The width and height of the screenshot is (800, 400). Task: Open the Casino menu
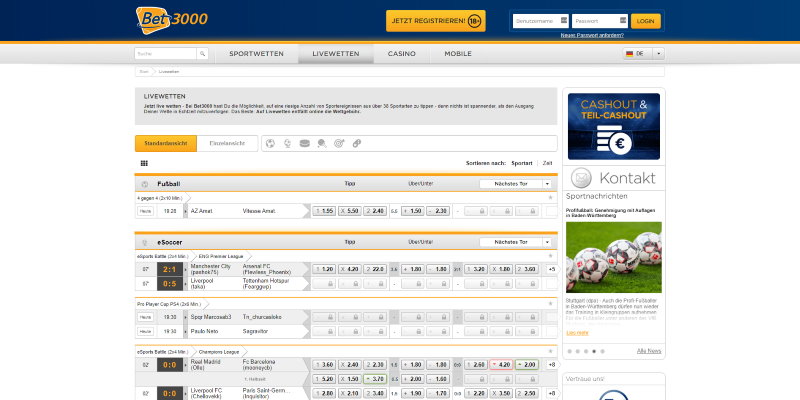click(x=402, y=54)
